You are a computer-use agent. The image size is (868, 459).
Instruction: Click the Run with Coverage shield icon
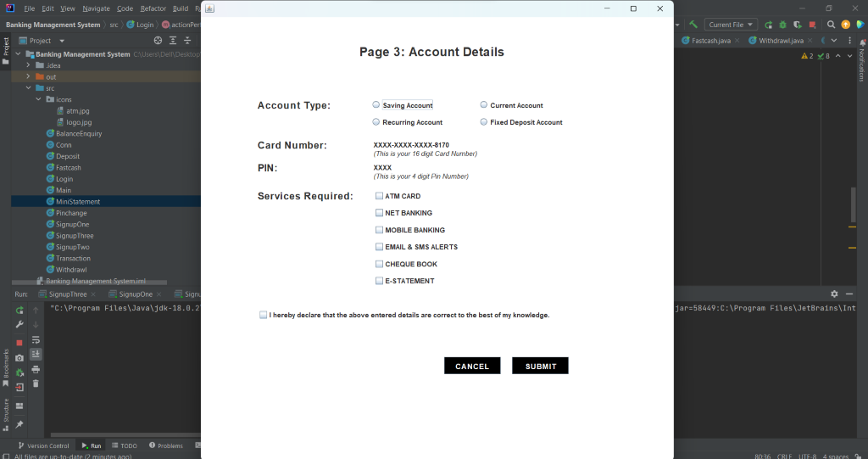797,25
